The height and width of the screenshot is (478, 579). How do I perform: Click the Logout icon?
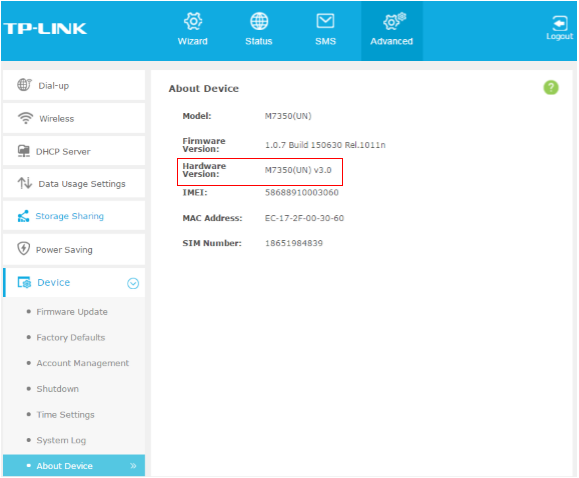pyautogui.click(x=560, y=23)
